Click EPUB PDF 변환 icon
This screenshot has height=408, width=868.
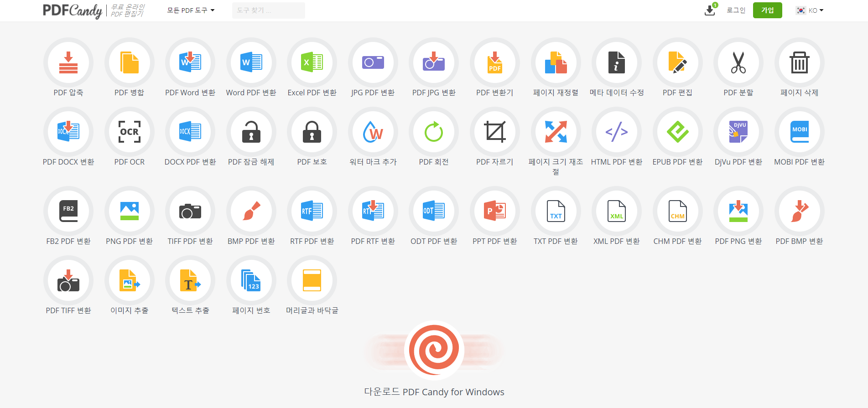tap(678, 132)
